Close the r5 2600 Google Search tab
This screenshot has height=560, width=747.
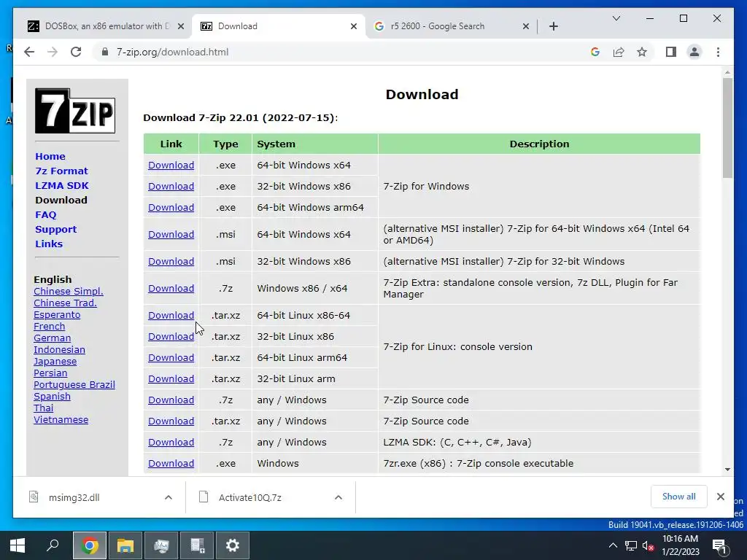(525, 26)
